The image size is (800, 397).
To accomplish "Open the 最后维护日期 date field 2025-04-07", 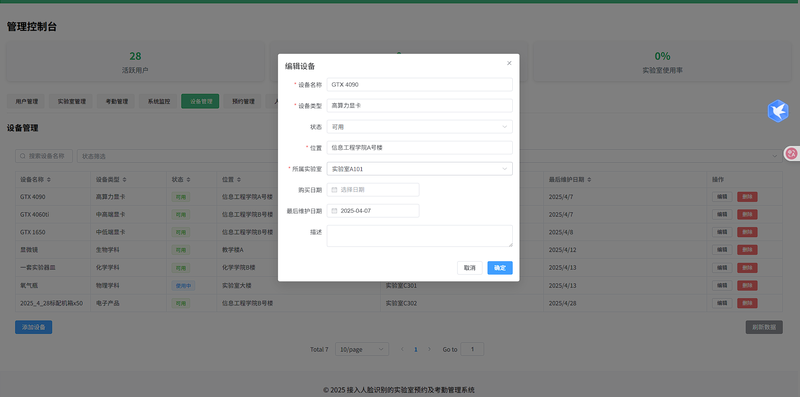I will pos(373,211).
